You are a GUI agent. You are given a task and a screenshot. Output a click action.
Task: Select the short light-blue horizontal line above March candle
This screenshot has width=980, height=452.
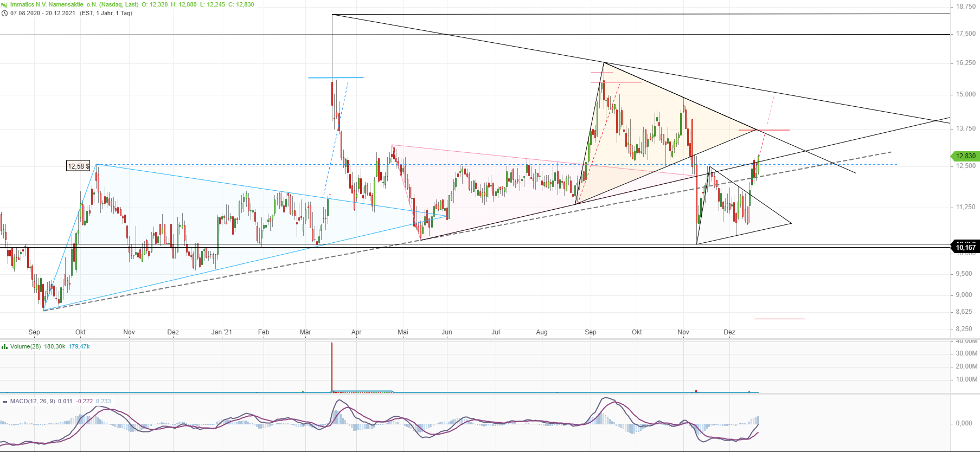[x=336, y=78]
